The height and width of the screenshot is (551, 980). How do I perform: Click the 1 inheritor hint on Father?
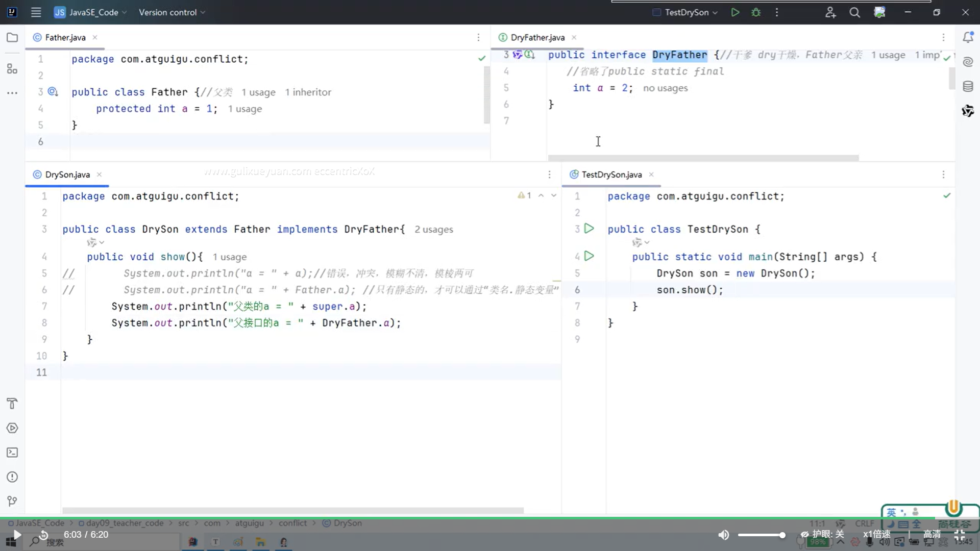click(308, 92)
